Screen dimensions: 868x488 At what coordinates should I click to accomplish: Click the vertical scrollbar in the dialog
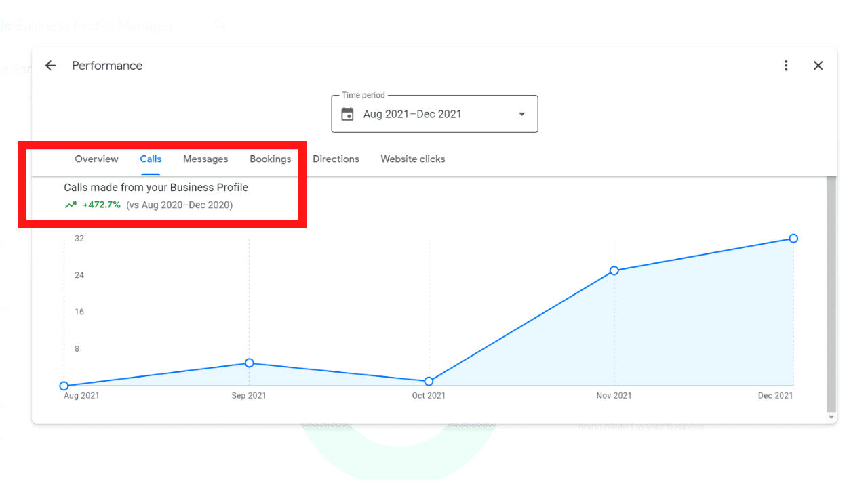pyautogui.click(x=831, y=291)
